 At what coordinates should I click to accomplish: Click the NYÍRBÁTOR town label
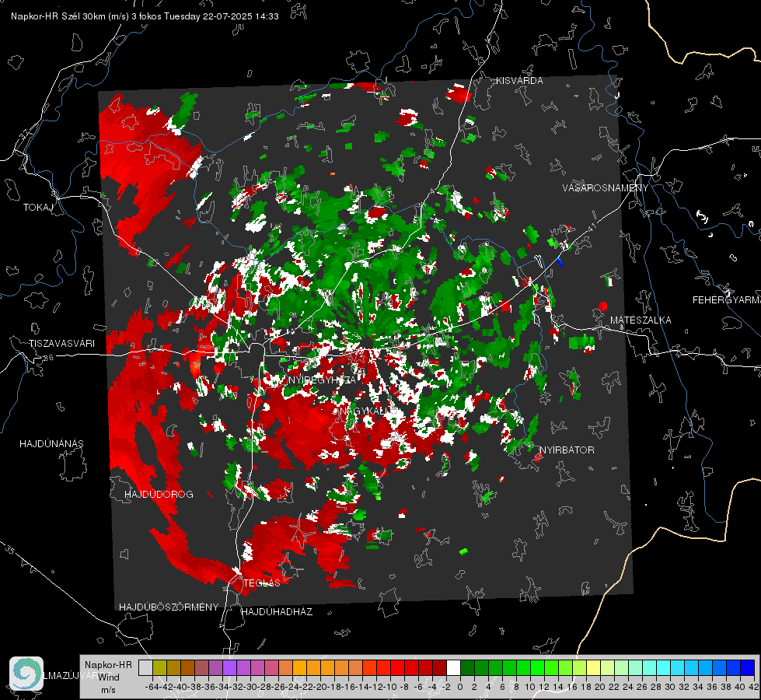567,450
